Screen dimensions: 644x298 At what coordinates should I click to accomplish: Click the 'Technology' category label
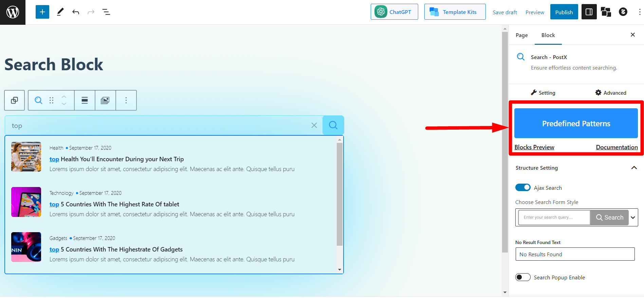click(x=61, y=193)
